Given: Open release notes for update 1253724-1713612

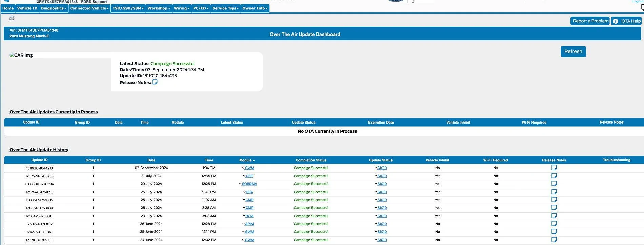Looking at the screenshot, I should point(554,224).
